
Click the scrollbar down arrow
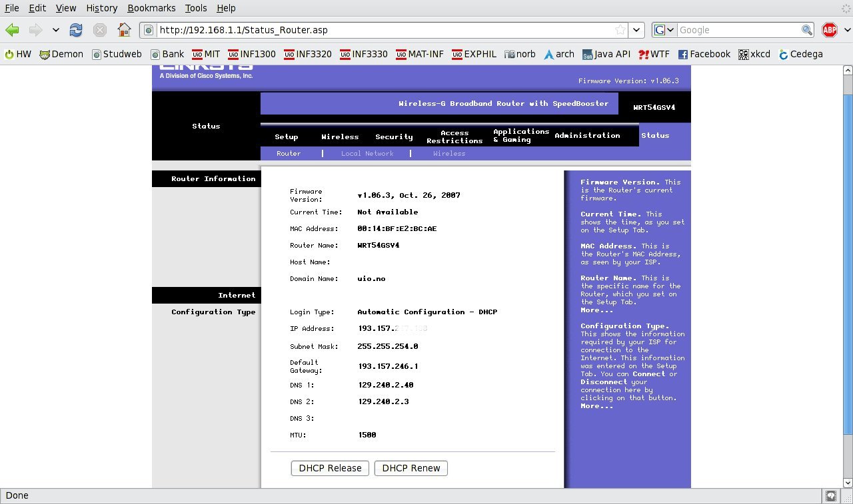[x=848, y=483]
